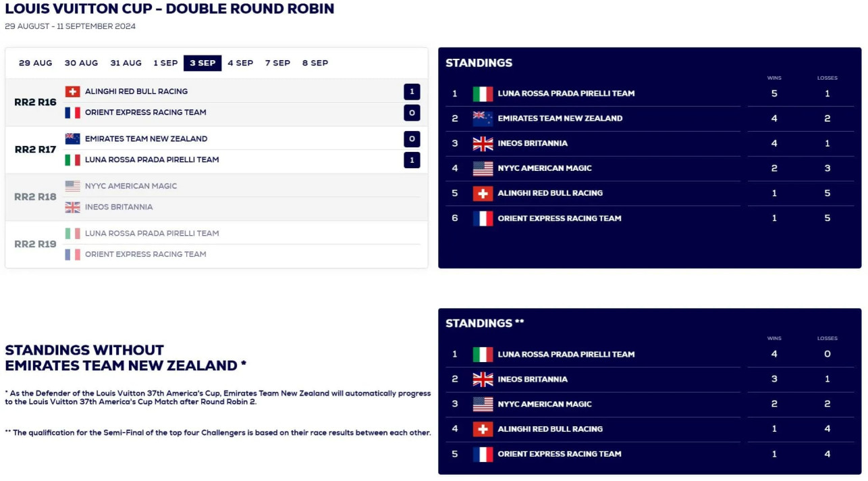Click Swiss flag icon in race RR2 R16

click(72, 92)
